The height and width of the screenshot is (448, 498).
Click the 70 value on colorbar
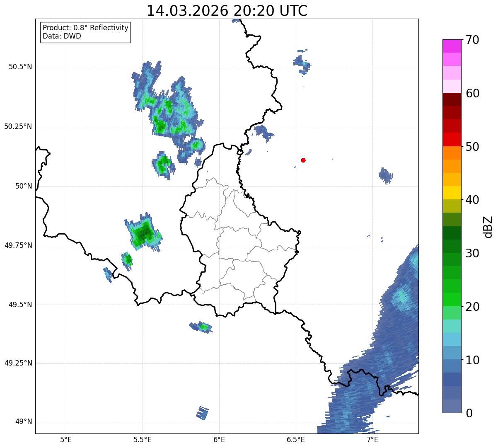[x=472, y=40]
